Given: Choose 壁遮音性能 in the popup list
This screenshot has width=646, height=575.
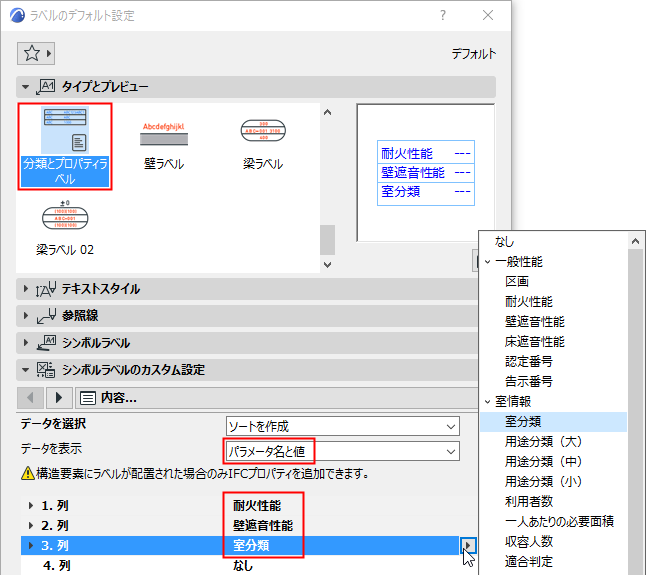Looking at the screenshot, I should tap(535, 322).
